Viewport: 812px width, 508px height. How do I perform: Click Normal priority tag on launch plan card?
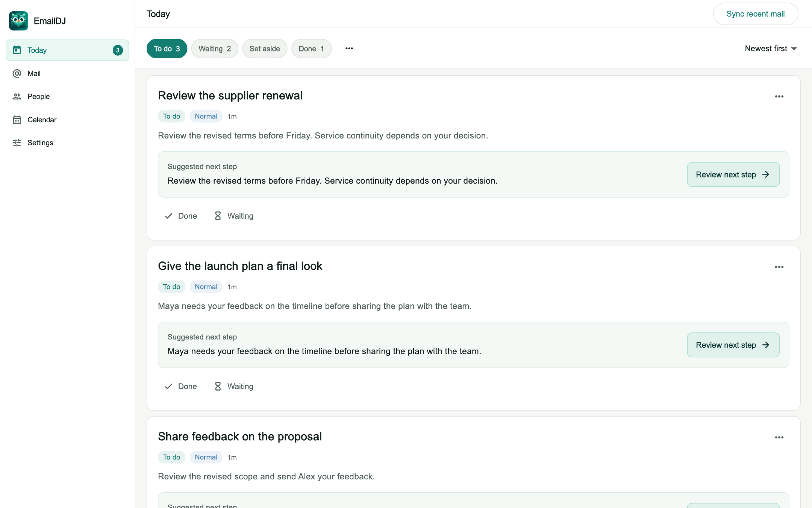pyautogui.click(x=206, y=287)
